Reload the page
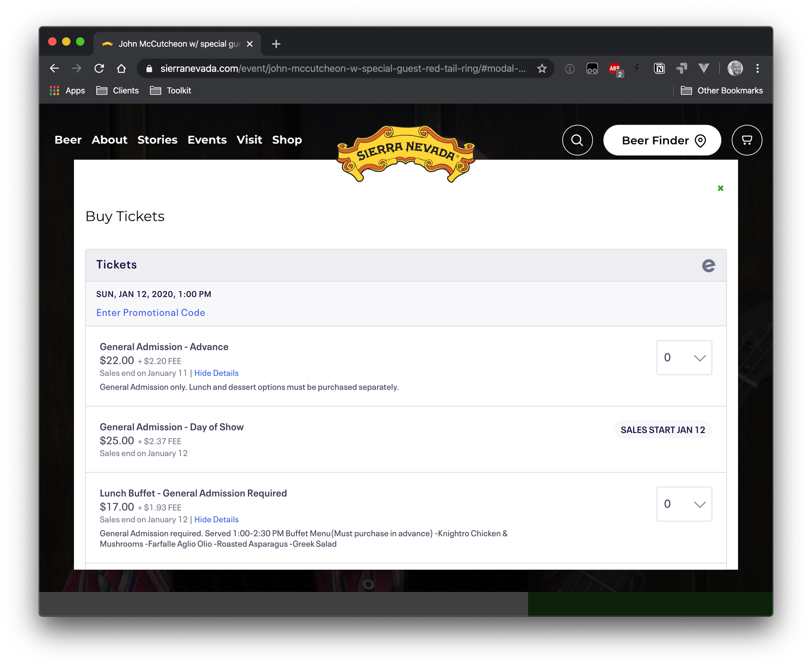Screen dimensions: 812x668 pos(99,68)
